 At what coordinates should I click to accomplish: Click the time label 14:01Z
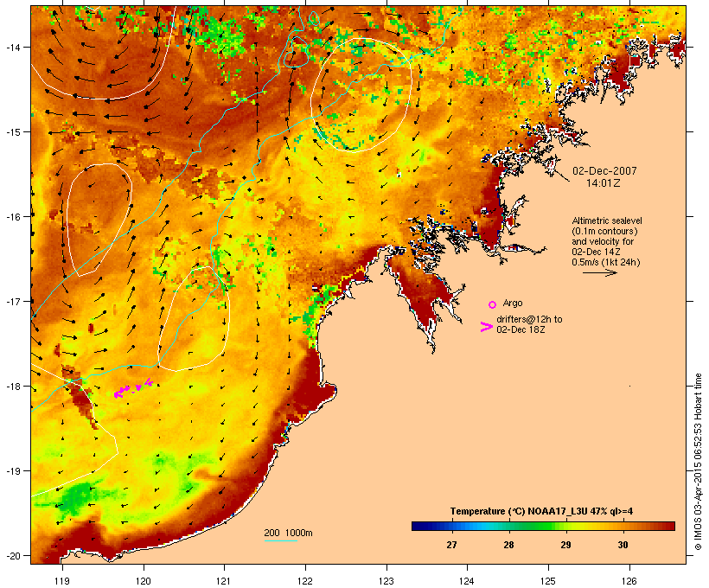[x=604, y=183]
